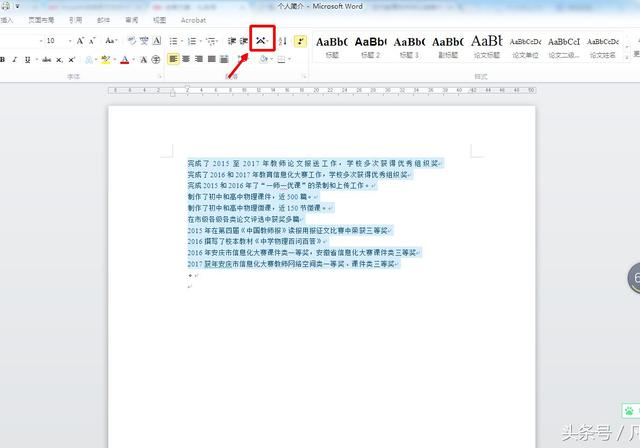Image resolution: width=640 pixels, height=448 pixels.
Task: Toggle Subscript formatting
Action: point(59,60)
